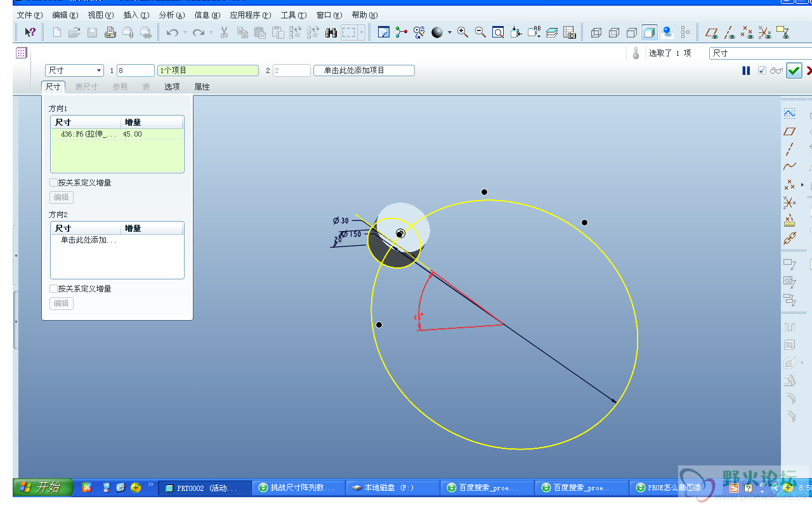This screenshot has height=508, width=812.
Task: Click the 单击此处添加项目 collector button
Action: click(x=363, y=70)
